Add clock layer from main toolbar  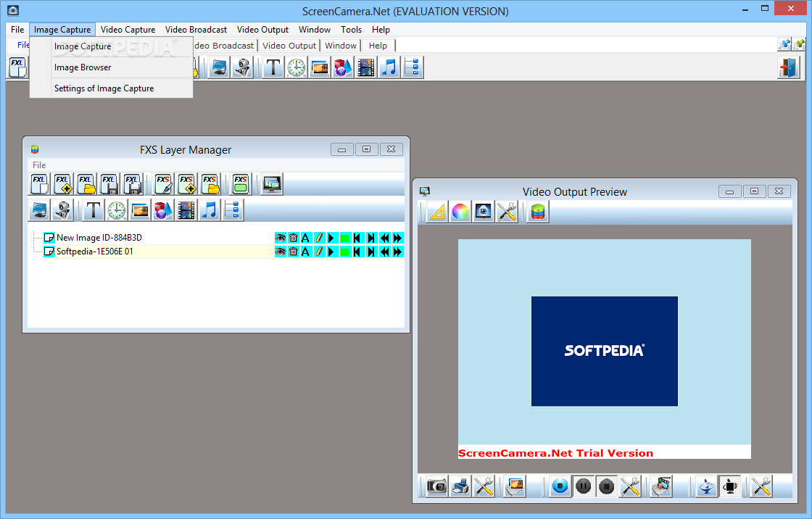pyautogui.click(x=297, y=67)
